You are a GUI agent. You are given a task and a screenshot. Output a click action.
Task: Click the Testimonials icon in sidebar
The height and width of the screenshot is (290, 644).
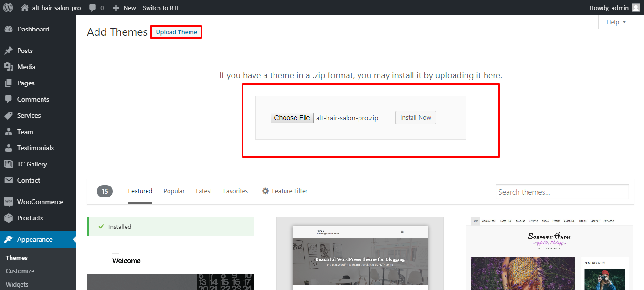tap(9, 148)
